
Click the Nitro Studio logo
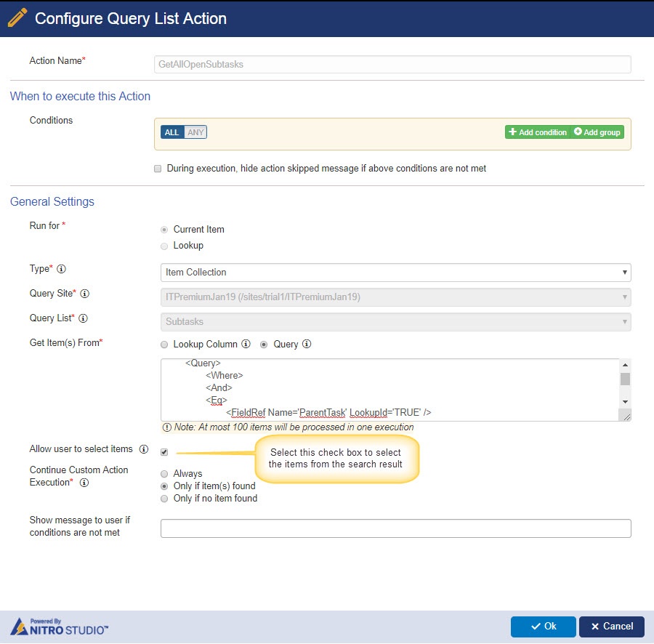coord(60,627)
